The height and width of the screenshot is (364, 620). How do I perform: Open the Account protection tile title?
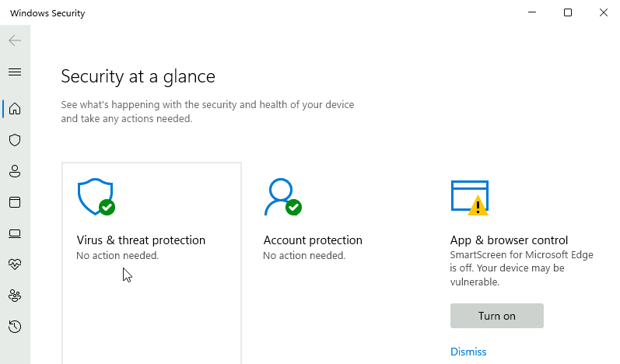pos(313,240)
